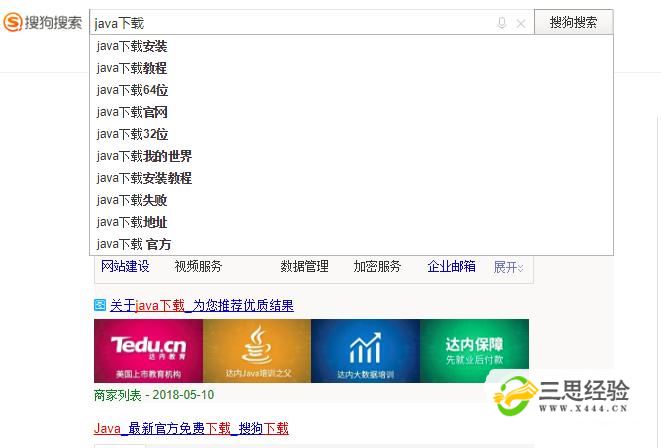Viewport: 661px width, 448px height.
Task: Pick the java下载我的世界 suggestion
Action: (x=144, y=156)
